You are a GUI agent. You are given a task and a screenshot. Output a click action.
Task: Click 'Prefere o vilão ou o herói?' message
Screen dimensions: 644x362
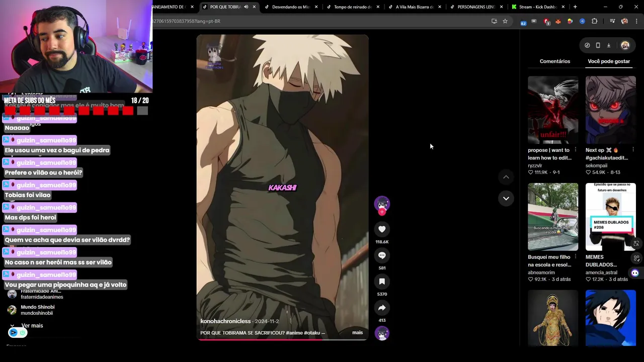pyautogui.click(x=43, y=172)
